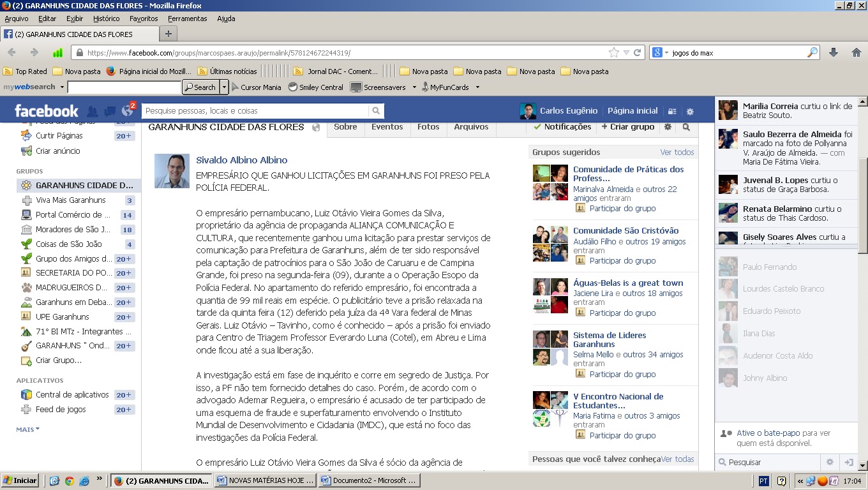Image resolution: width=868 pixels, height=490 pixels.
Task: Click the mywebsearch text input box
Action: tap(124, 87)
